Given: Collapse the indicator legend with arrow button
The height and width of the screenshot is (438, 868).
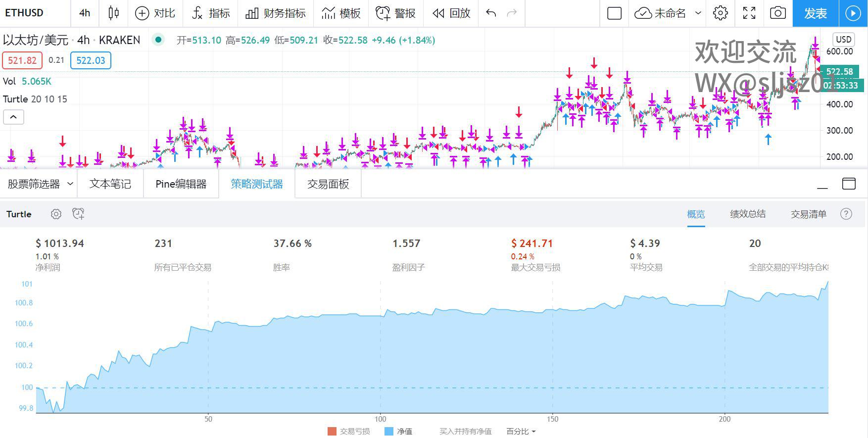Looking at the screenshot, I should [13, 117].
